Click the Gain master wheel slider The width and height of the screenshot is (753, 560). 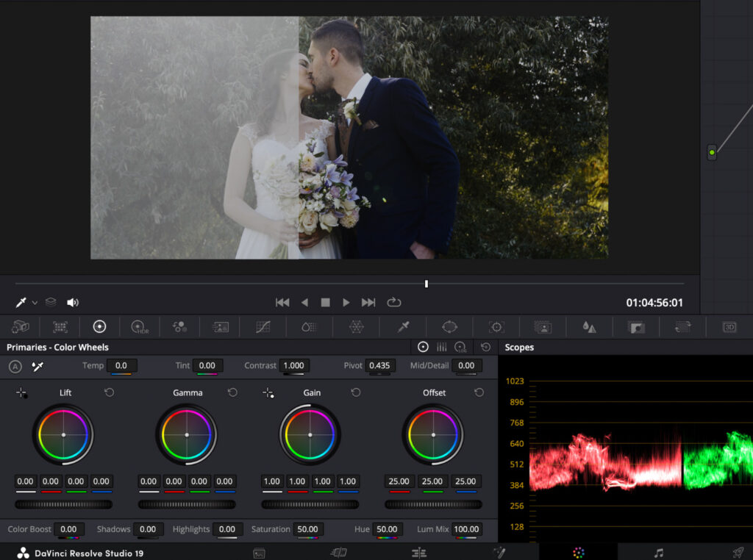tap(310, 504)
